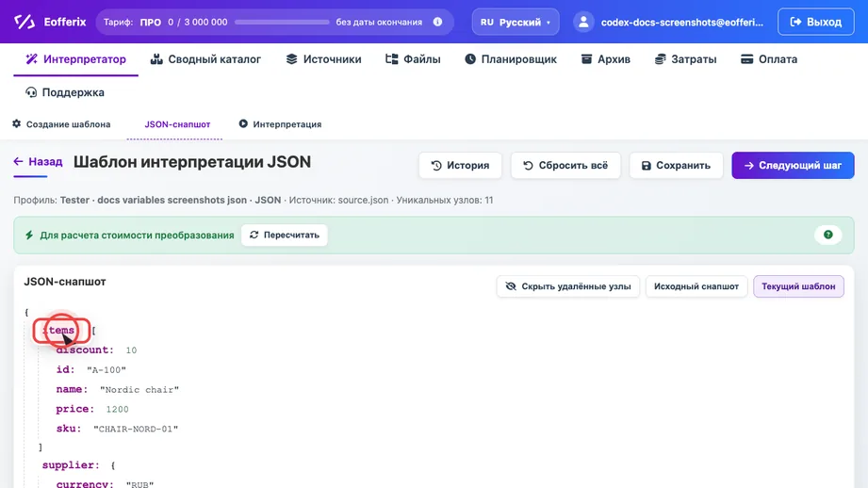Toggle Скрыть удалённые узлы
868x488 pixels.
[568, 286]
